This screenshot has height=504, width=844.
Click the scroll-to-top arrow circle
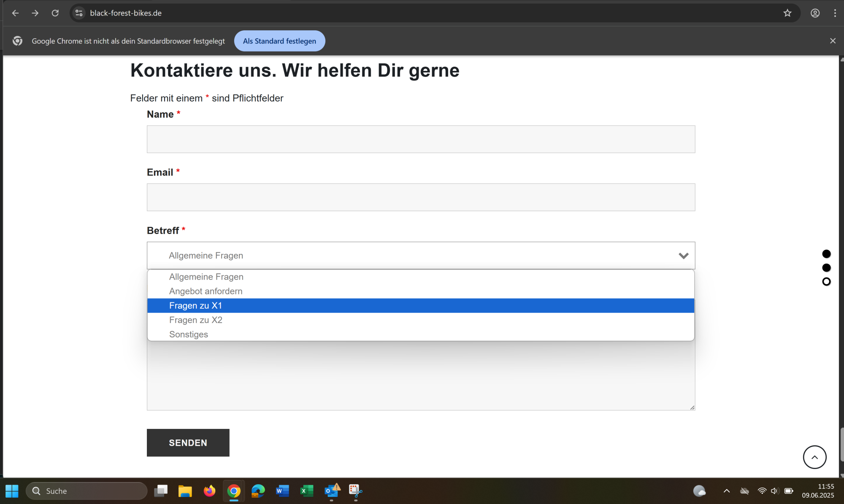(x=814, y=457)
